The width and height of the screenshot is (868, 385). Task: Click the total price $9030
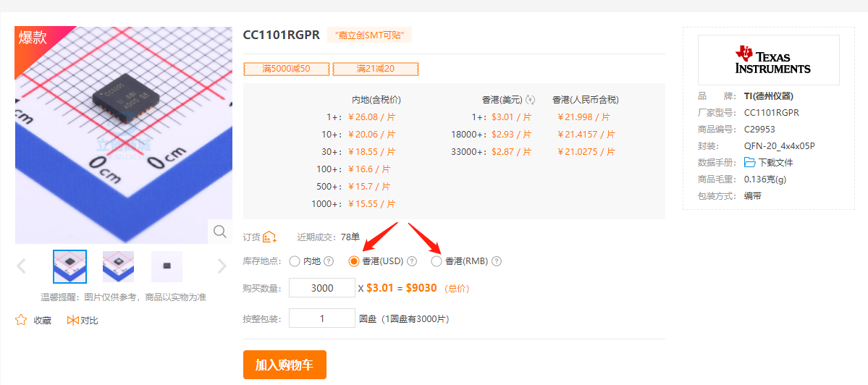point(421,287)
